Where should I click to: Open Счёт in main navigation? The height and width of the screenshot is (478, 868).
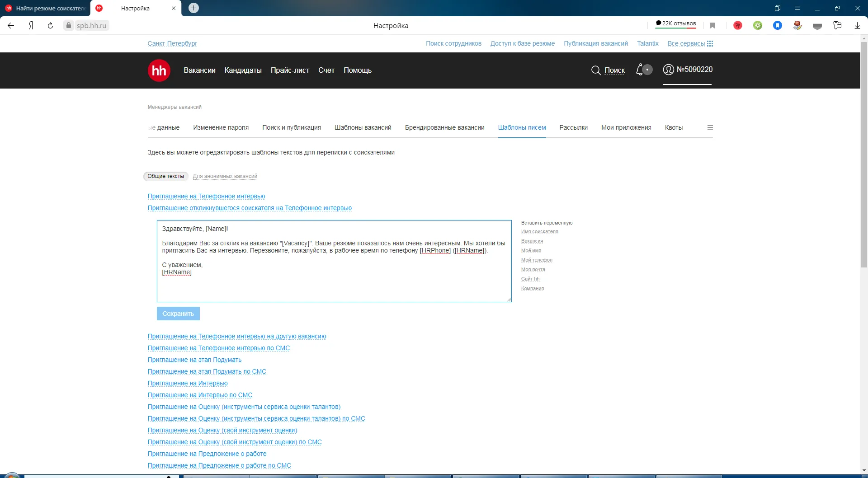pos(326,70)
